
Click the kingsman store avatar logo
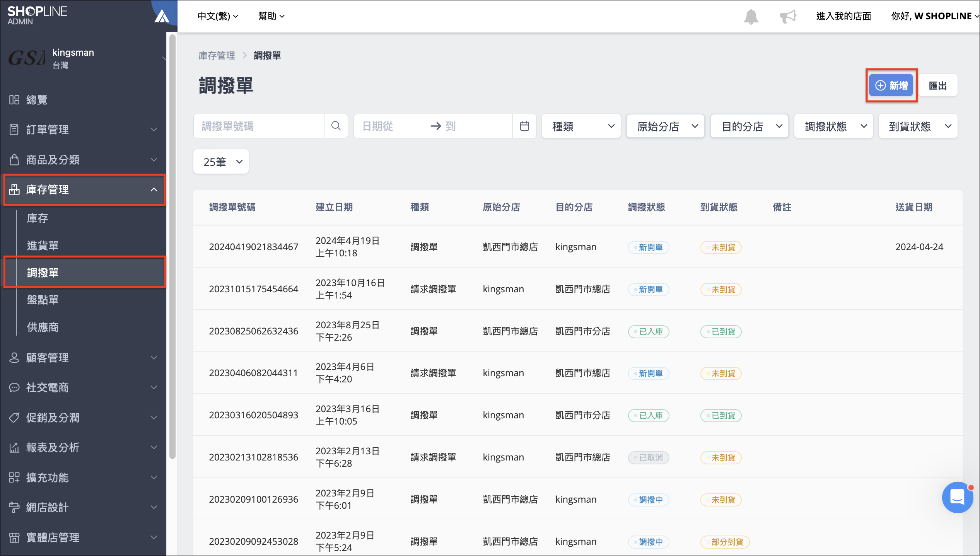pos(26,58)
